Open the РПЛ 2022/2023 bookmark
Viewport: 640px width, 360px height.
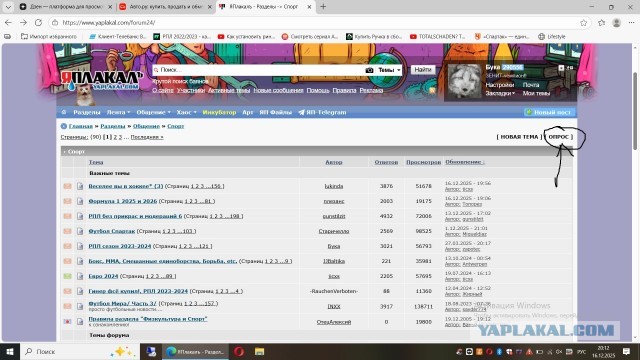[182, 36]
